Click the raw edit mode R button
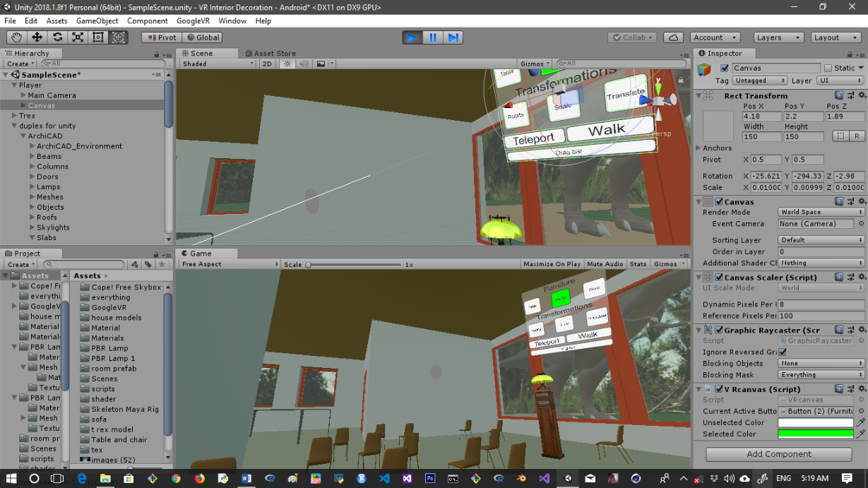 point(857,136)
